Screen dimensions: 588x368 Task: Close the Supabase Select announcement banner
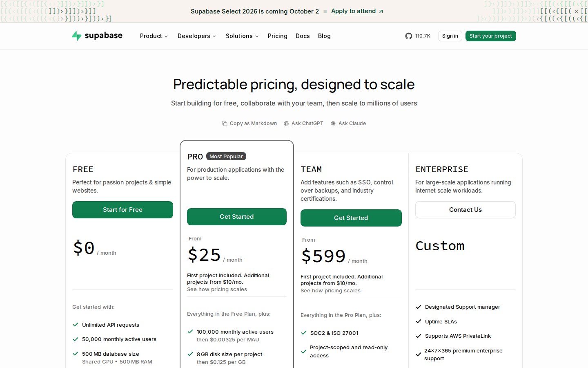(577, 11)
